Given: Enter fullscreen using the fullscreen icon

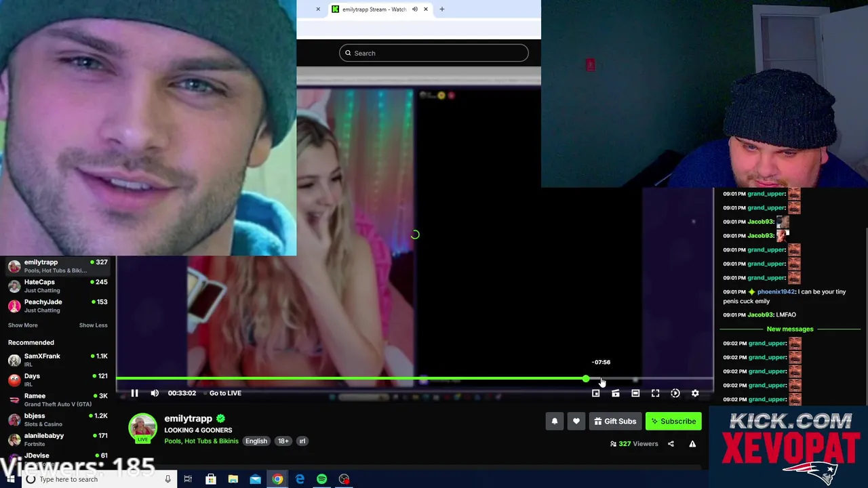Looking at the screenshot, I should pyautogui.click(x=655, y=393).
